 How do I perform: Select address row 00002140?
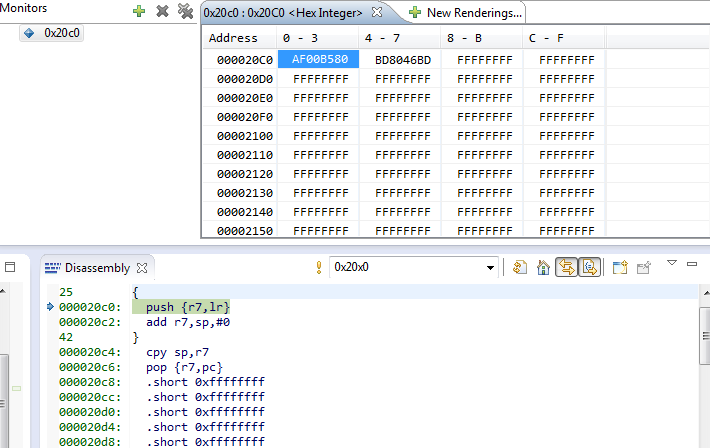point(245,212)
